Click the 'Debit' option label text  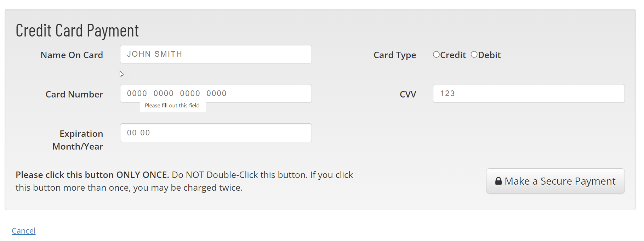[x=489, y=55]
